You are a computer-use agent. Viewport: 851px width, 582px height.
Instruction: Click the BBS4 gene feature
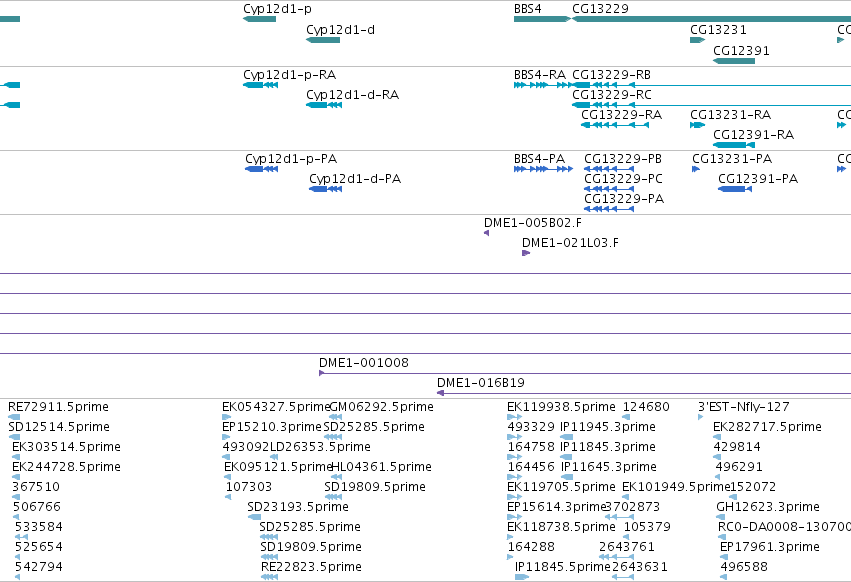point(542,19)
